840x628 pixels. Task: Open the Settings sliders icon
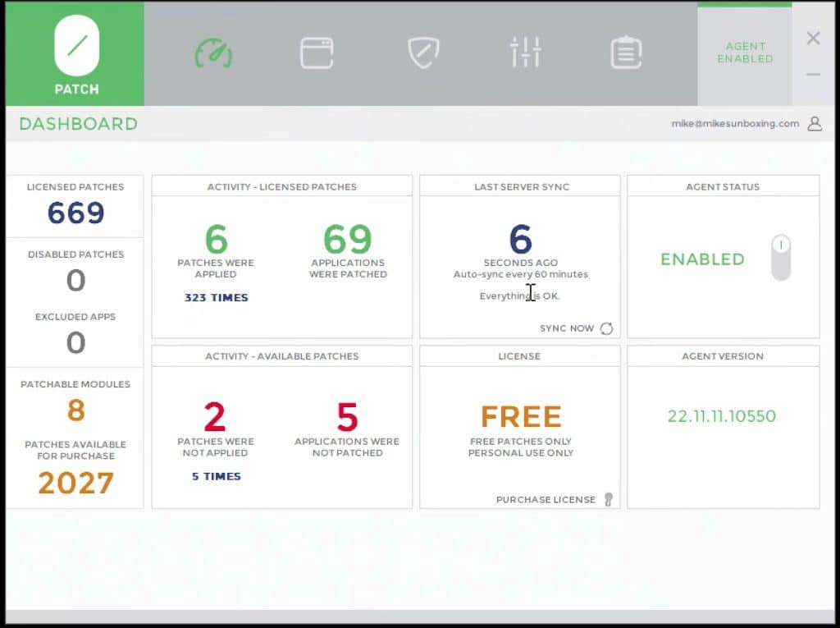[x=525, y=53]
